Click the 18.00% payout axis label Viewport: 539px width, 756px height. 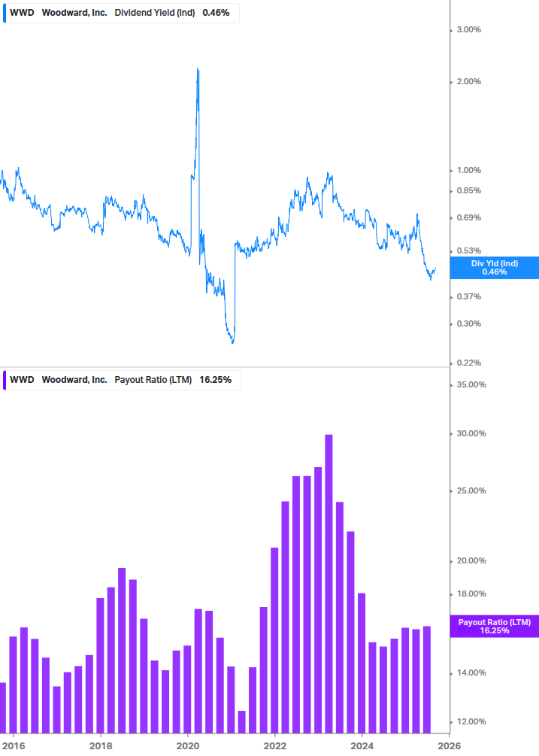(x=471, y=594)
